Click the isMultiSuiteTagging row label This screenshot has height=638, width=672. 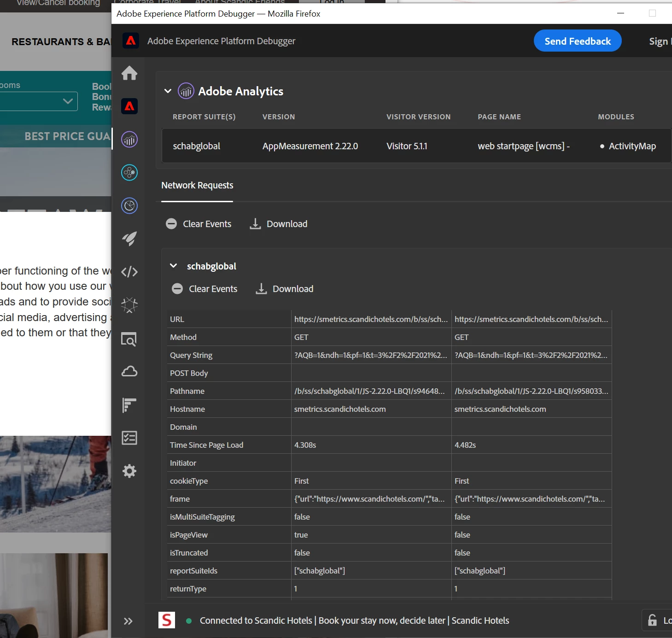(202, 517)
